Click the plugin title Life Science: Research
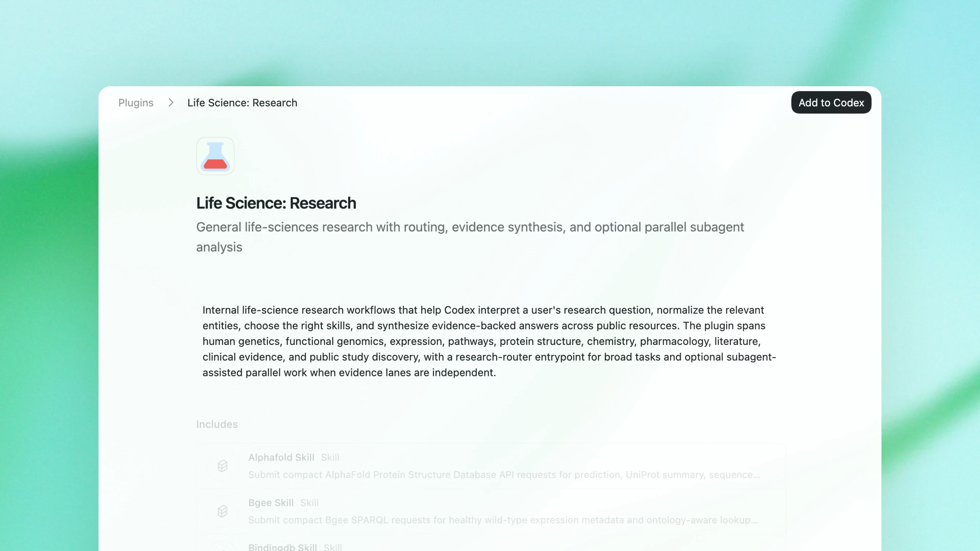The width and height of the screenshot is (980, 551). coord(276,203)
